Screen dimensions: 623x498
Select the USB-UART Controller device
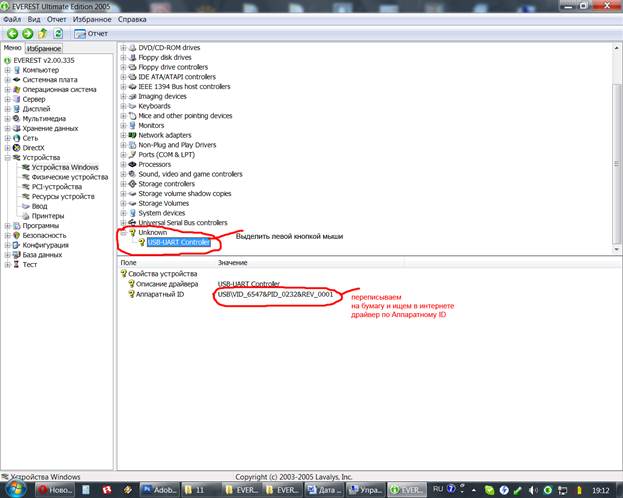tap(178, 242)
